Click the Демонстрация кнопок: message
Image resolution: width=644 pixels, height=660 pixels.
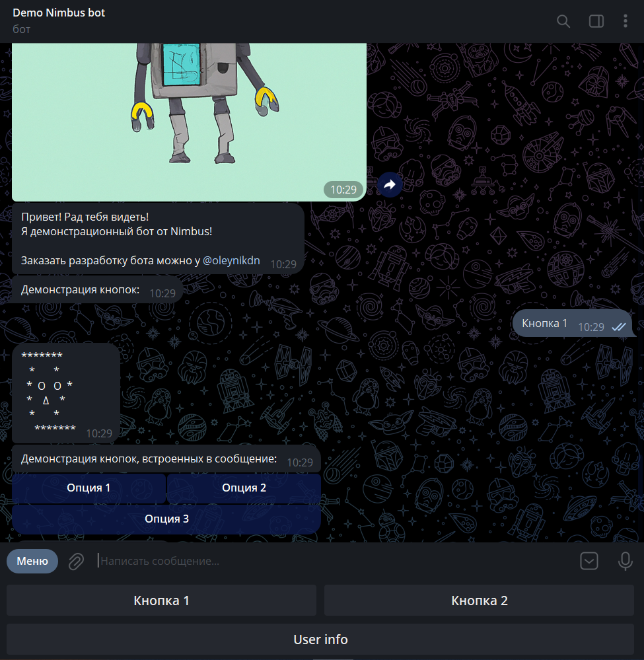click(97, 289)
